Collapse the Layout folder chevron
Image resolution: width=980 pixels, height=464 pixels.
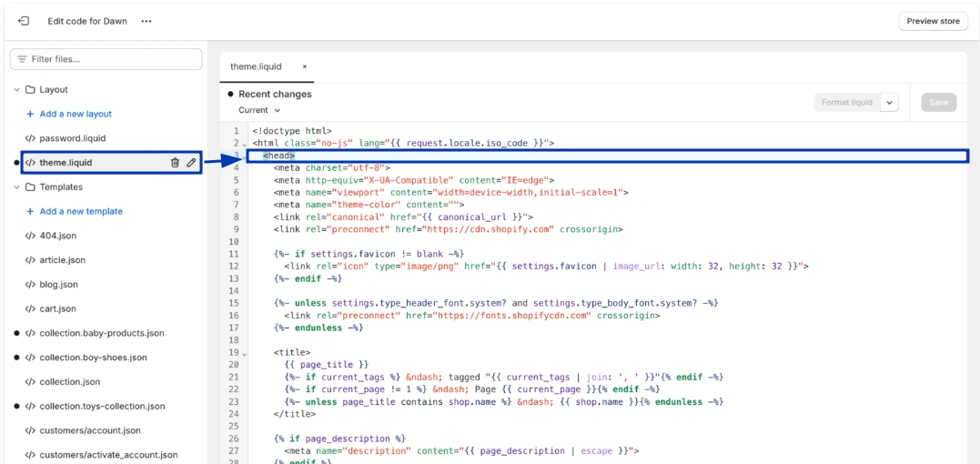pyautogui.click(x=17, y=90)
